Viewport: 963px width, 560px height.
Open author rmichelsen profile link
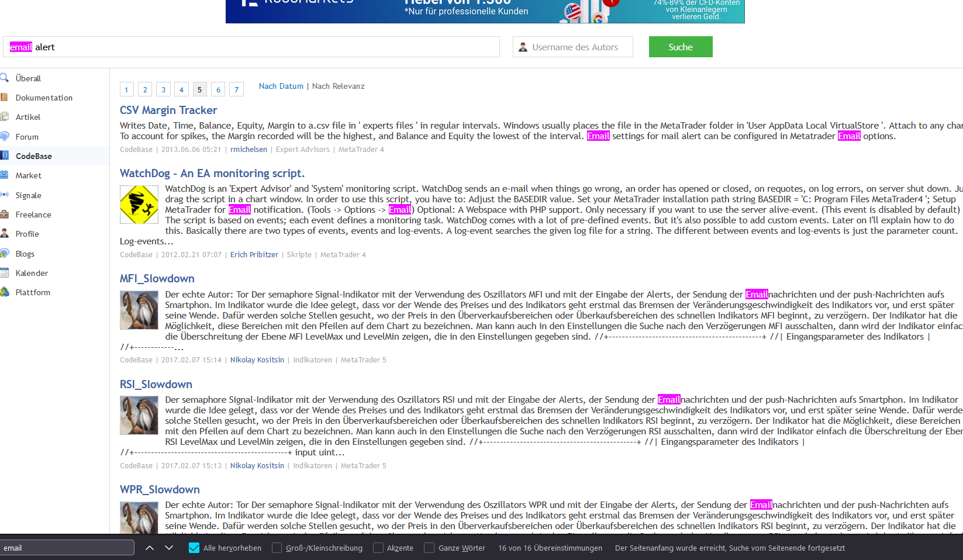[248, 149]
